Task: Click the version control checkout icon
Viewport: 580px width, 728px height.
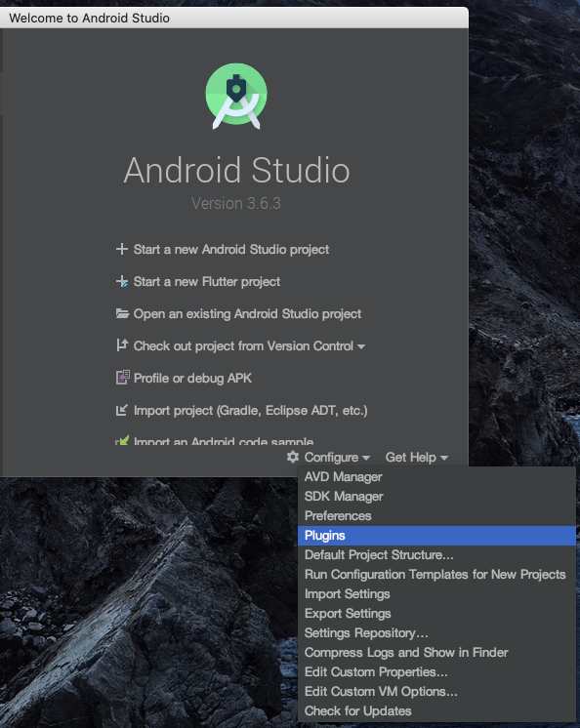Action: pyautogui.click(x=122, y=345)
